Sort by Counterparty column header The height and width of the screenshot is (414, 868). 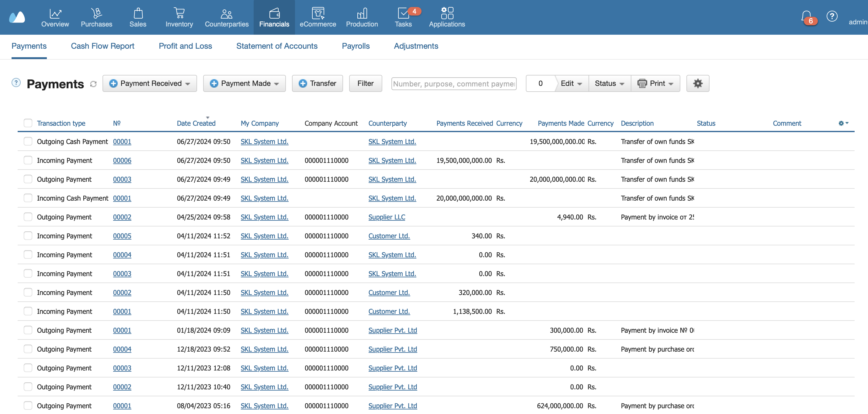click(387, 123)
